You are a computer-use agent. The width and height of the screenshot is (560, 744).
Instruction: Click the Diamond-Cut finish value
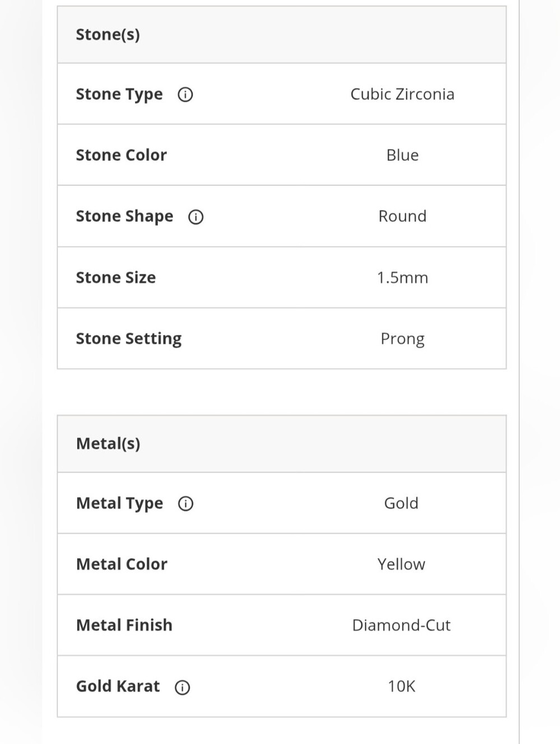[x=401, y=625]
